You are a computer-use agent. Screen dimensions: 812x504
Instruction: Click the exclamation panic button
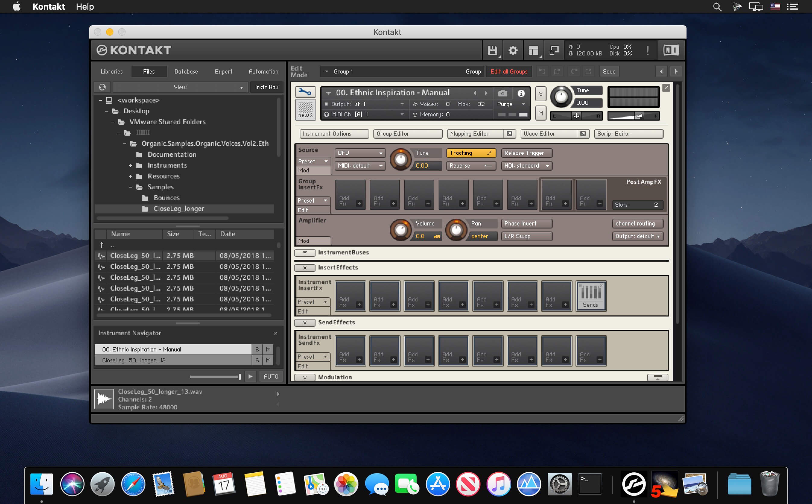[647, 50]
